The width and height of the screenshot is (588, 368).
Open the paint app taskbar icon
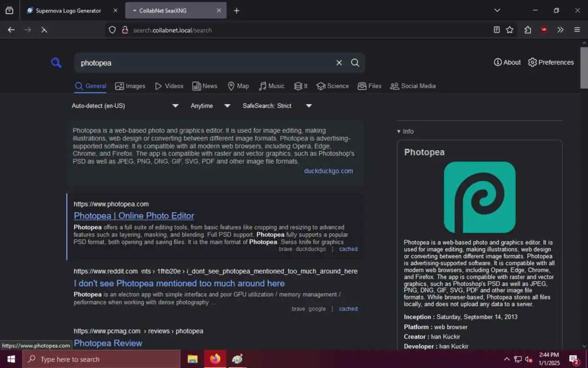[x=237, y=359]
